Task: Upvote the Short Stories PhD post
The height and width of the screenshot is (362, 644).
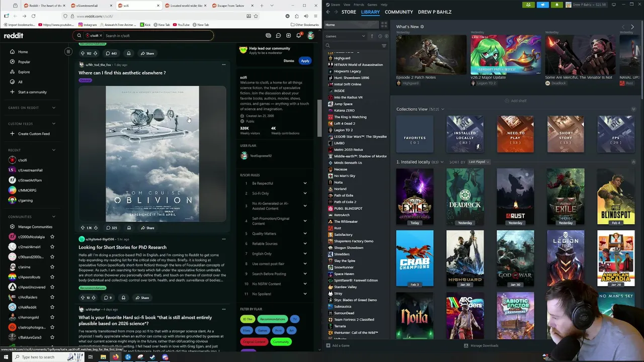Action: (83, 298)
